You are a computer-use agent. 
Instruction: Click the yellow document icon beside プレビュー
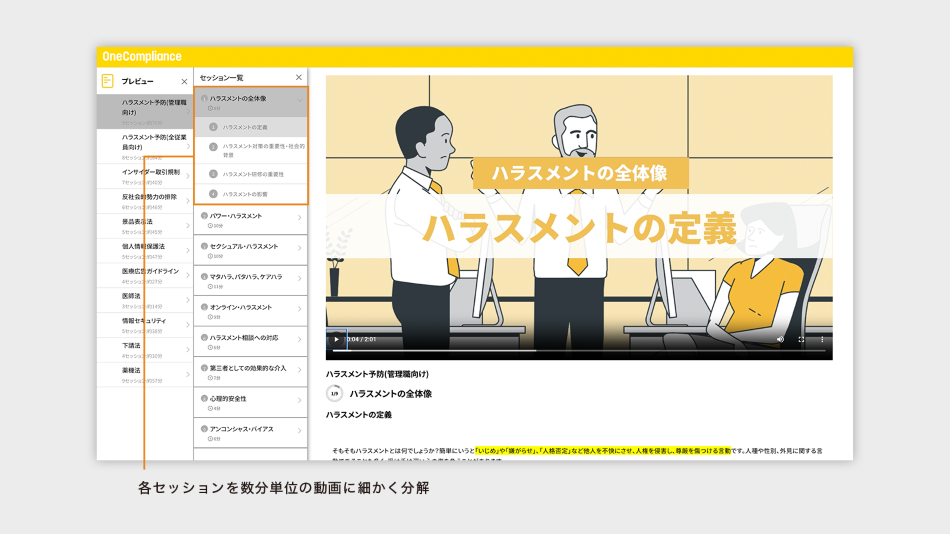tap(108, 81)
